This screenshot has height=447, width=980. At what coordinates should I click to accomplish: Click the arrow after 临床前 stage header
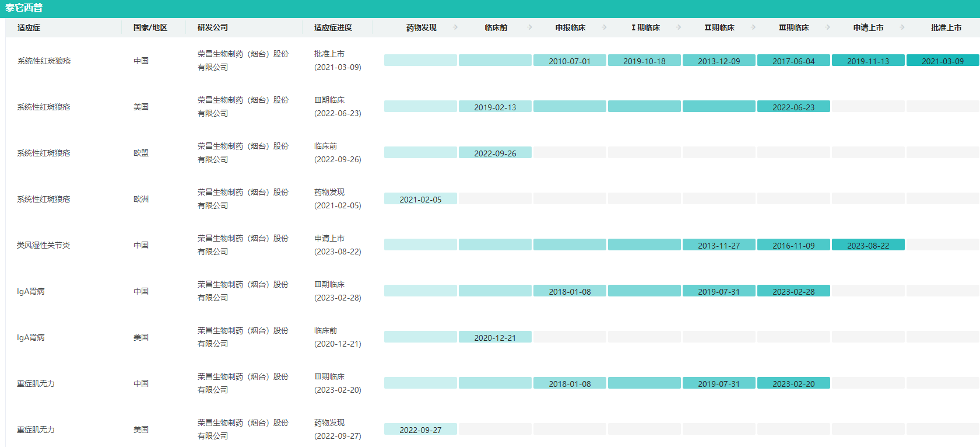pos(529,27)
